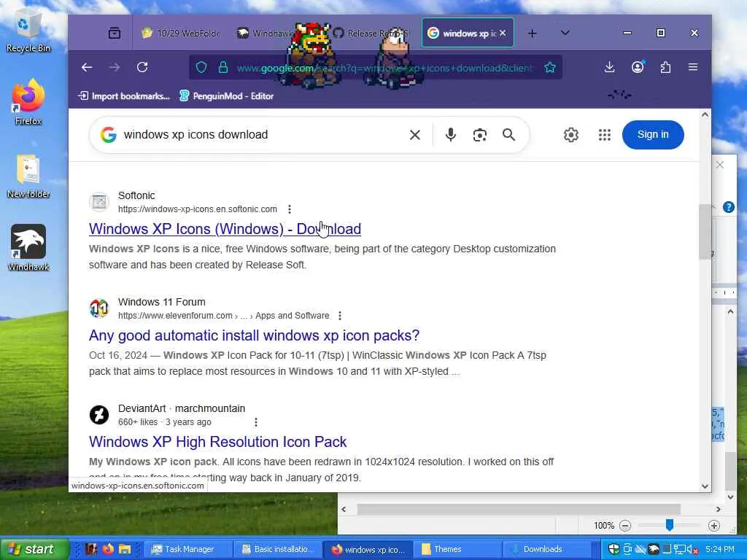Viewport: 747px width, 560px height.
Task: Click the zoom slider handle in background window
Action: (670, 525)
